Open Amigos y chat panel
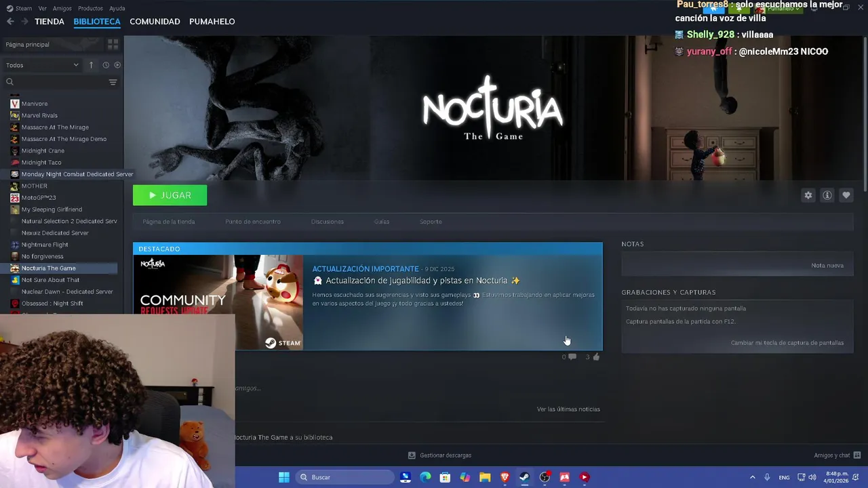Image resolution: width=868 pixels, height=488 pixels. pos(837,455)
